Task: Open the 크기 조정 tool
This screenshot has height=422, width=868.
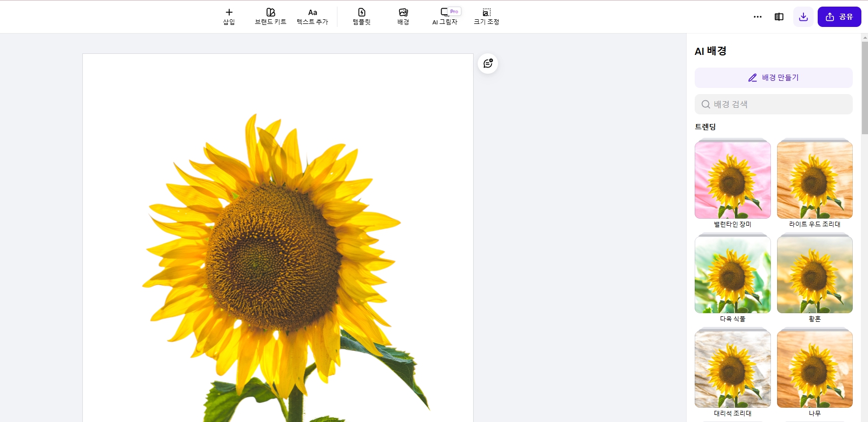Action: coord(486,17)
